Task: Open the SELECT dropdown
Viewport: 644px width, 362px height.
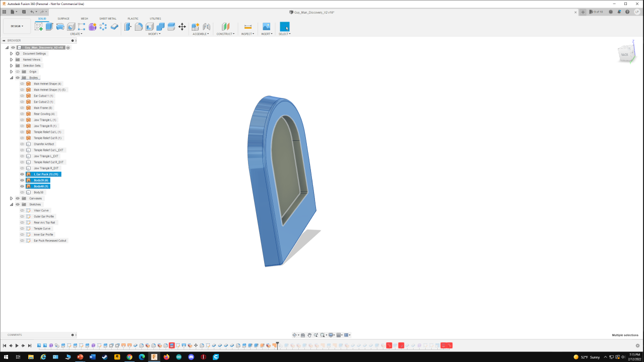Action: pos(285,34)
